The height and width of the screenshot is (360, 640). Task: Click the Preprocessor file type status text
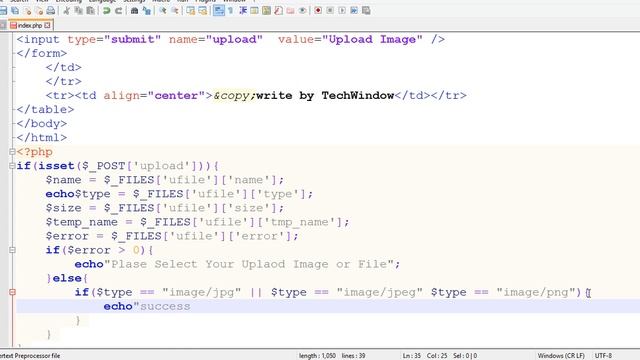pos(30,356)
